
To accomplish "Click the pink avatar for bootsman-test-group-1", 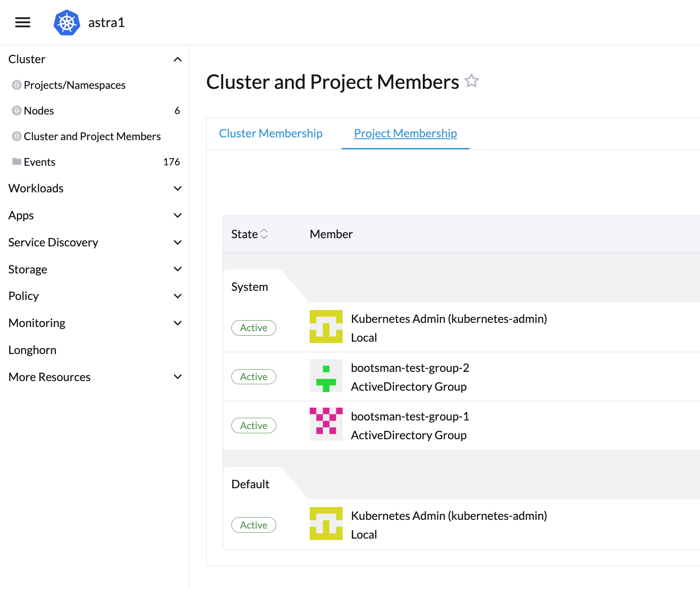I will coord(326,424).
